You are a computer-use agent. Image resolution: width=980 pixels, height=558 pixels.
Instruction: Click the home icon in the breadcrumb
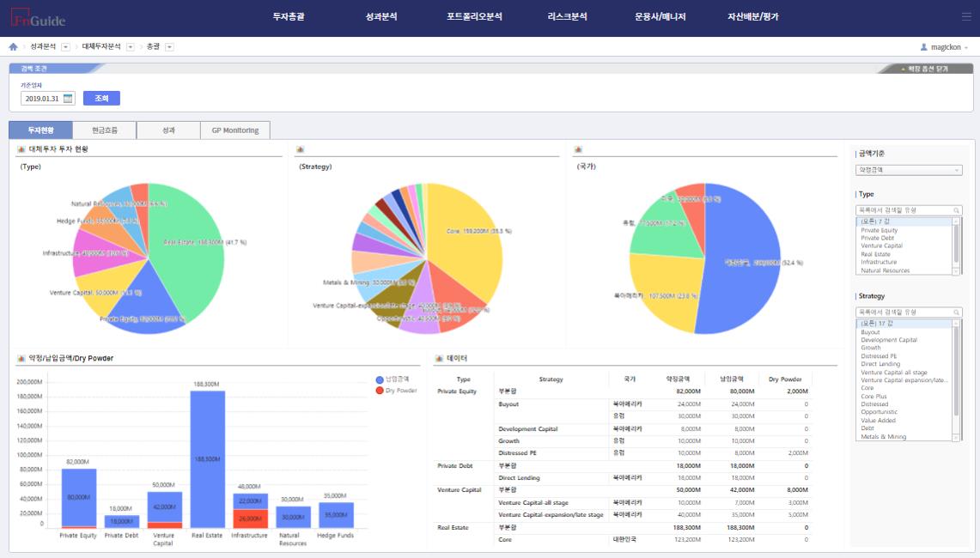(x=13, y=46)
